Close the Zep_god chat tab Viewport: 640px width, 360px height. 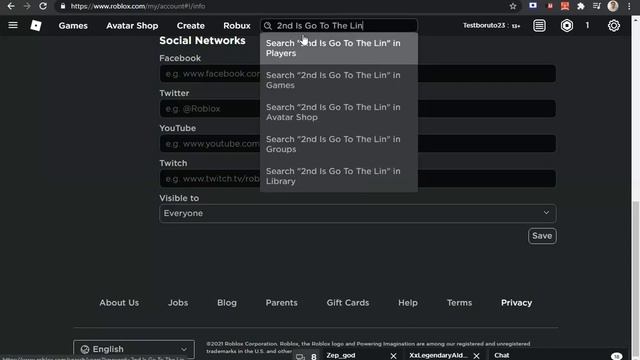point(393,356)
